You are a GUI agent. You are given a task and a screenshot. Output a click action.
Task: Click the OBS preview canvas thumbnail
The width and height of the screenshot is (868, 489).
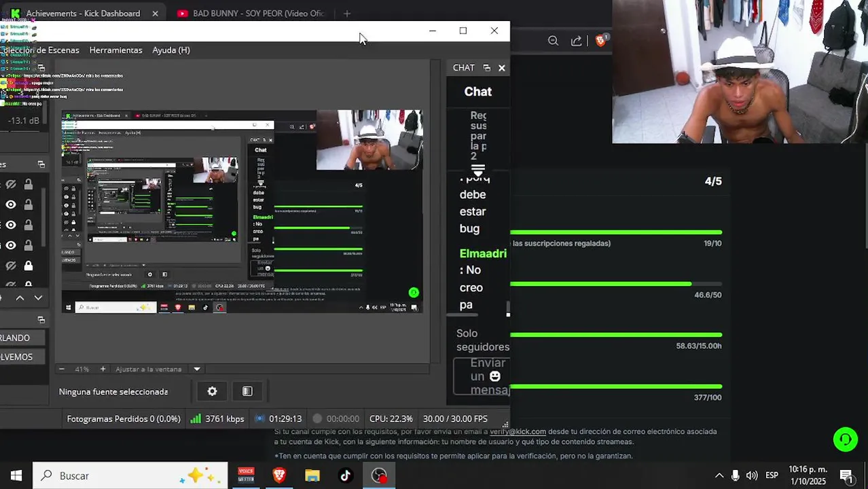pos(242,211)
